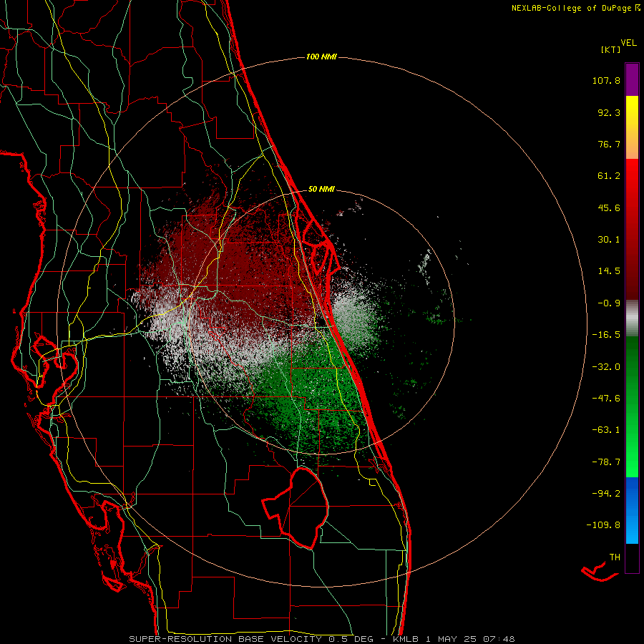Click the VEL legend title

(629, 43)
